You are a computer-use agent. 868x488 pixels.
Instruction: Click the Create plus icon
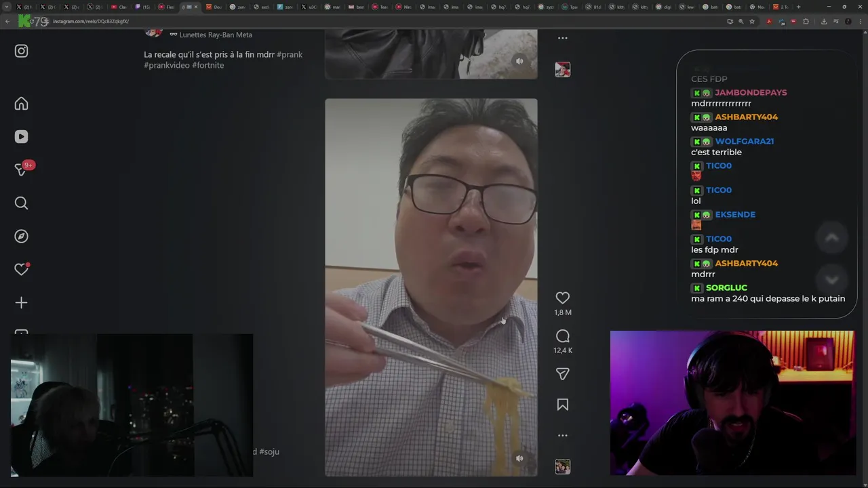tap(21, 303)
